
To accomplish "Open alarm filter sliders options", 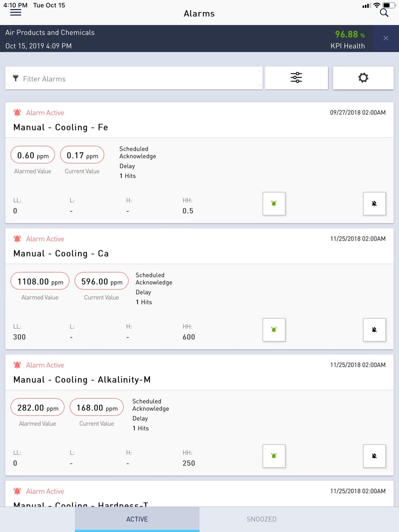I will pos(296,78).
